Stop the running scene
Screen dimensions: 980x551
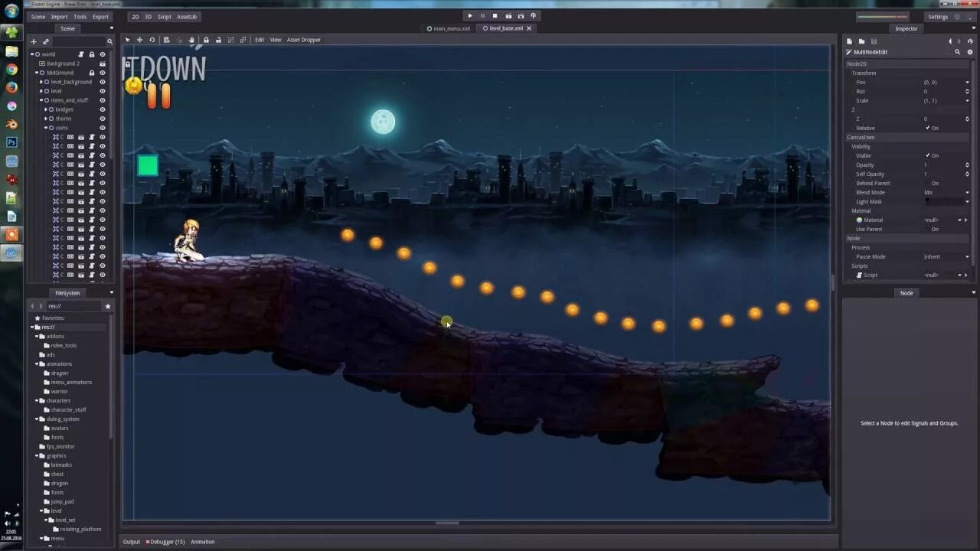click(x=495, y=16)
